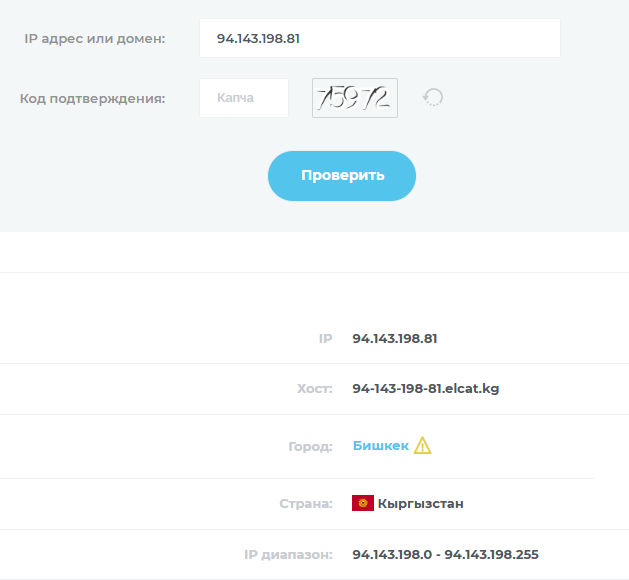Open the Бишкек city link
The image size is (629, 580).
tap(381, 446)
